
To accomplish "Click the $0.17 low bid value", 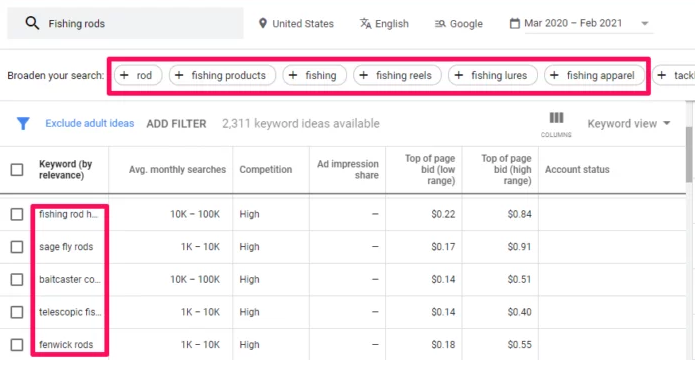I will [443, 247].
